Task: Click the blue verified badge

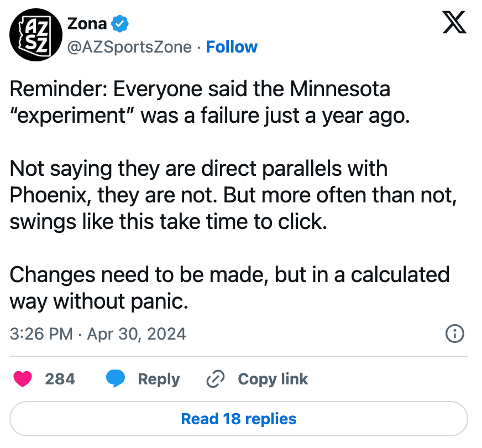Action: pyautogui.click(x=120, y=24)
